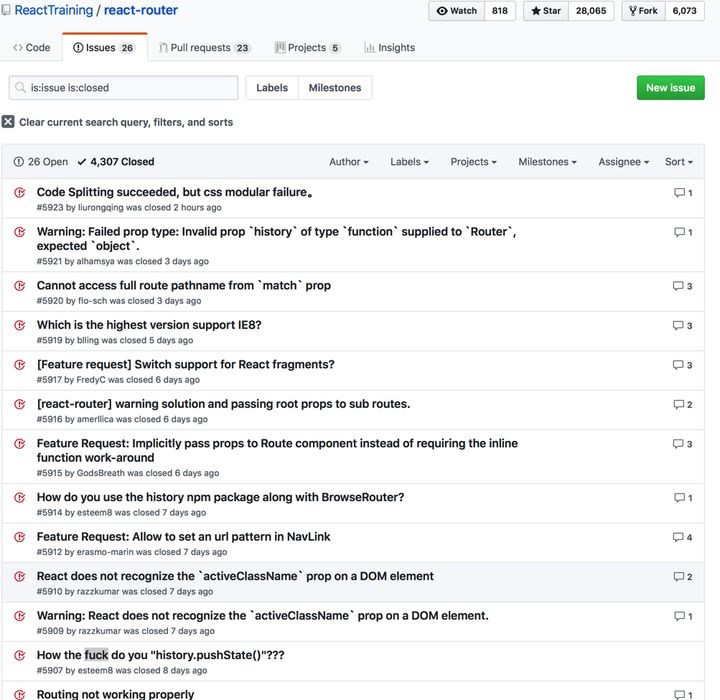Show the 26 Open issues
Screen dimensions: 720x700
click(x=41, y=162)
